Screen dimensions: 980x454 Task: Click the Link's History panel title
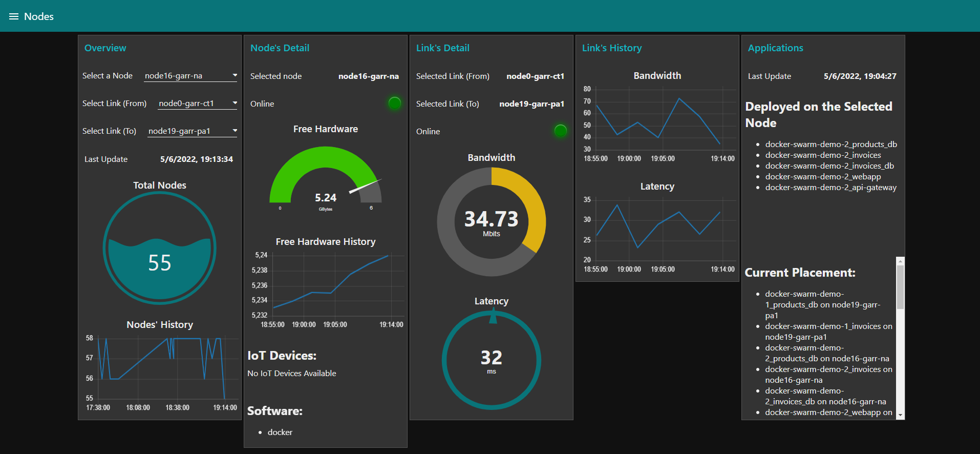(611, 48)
